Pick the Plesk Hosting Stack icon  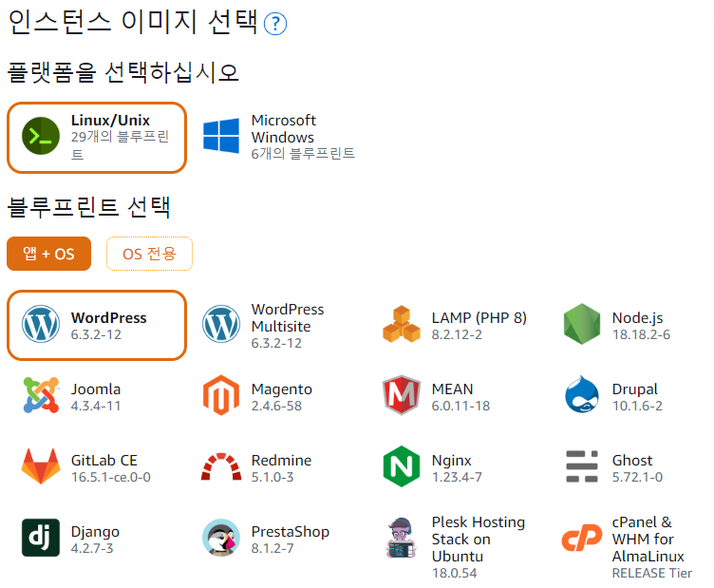click(x=402, y=538)
